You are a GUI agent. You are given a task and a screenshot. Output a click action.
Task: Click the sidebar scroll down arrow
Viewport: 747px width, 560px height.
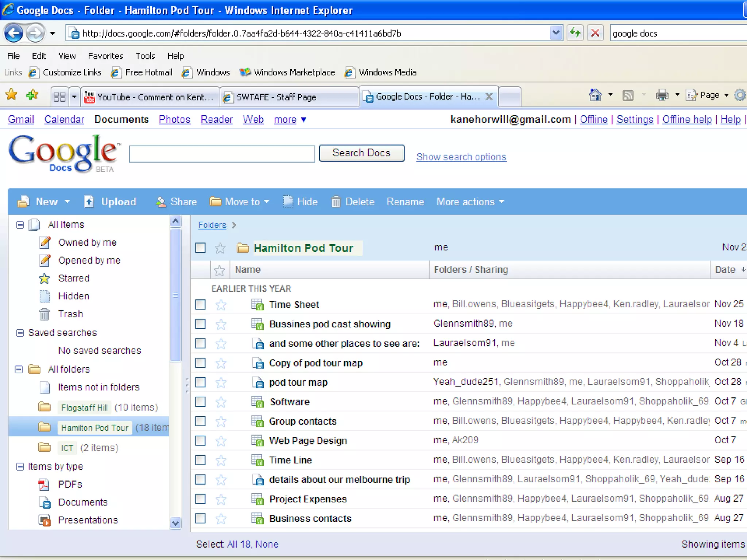175,523
